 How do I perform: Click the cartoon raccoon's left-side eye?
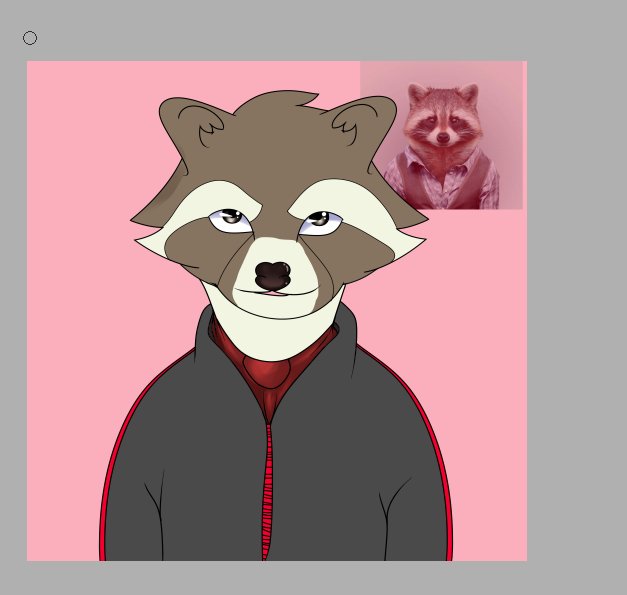click(231, 221)
